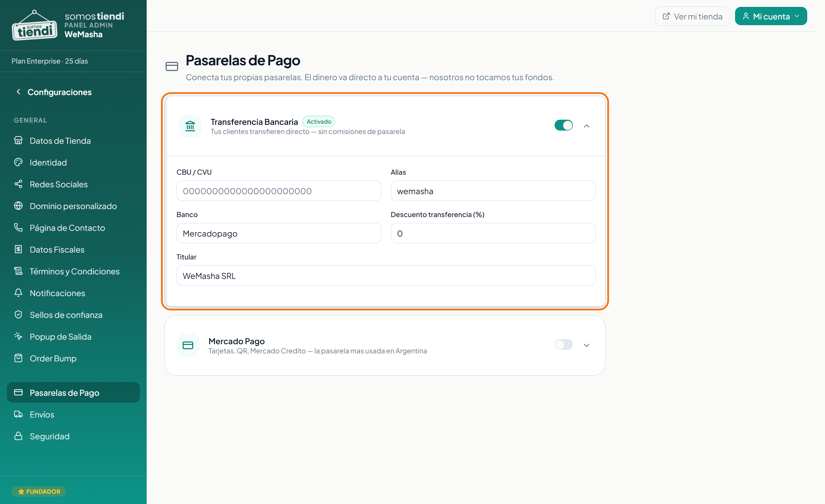Click the Mercado Pago title
Viewport: 825px width, 504px height.
point(236,341)
